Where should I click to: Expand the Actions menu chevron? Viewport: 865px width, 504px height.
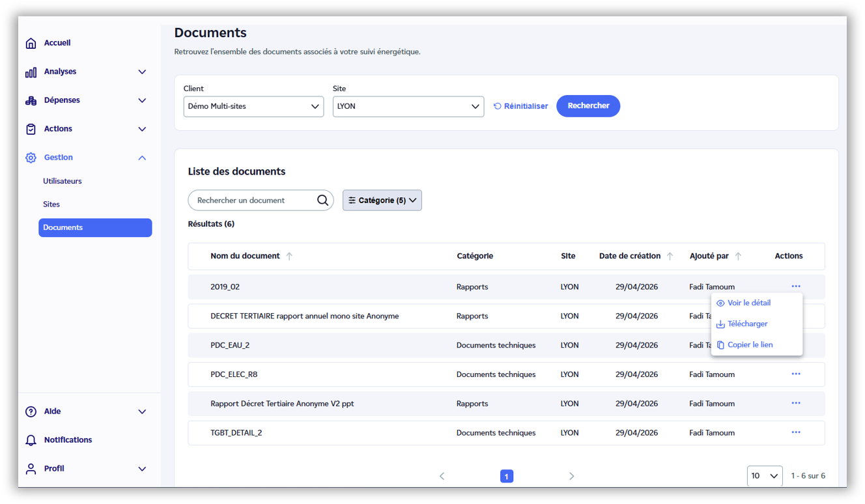[142, 129]
